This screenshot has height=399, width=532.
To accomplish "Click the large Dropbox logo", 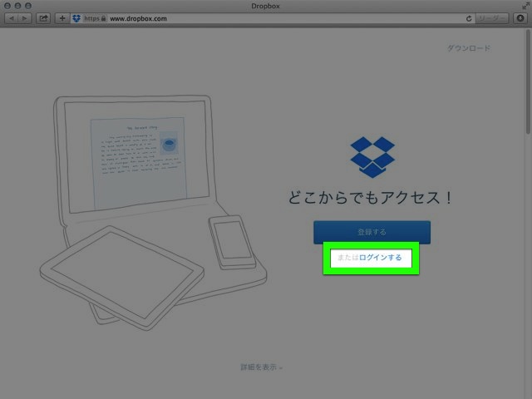I will pyautogui.click(x=372, y=157).
